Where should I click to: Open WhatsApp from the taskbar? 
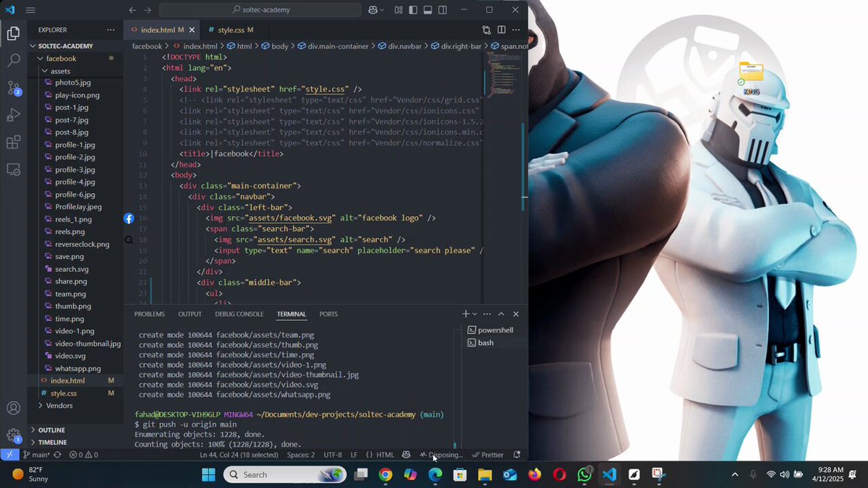click(x=584, y=475)
